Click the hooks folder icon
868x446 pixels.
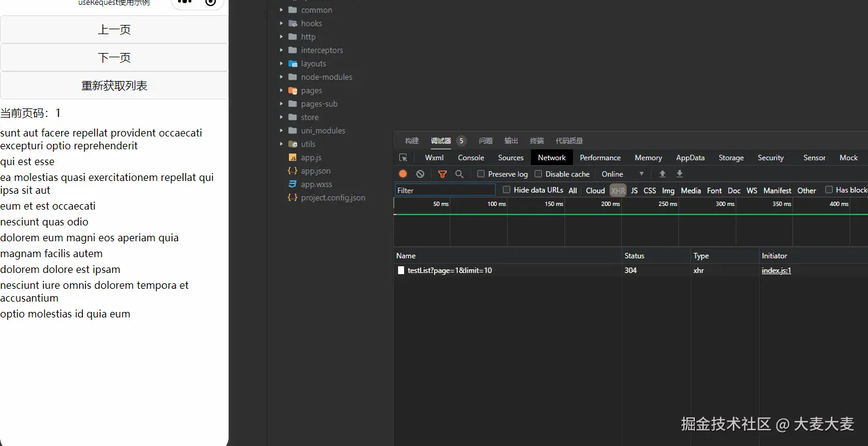pyautogui.click(x=293, y=23)
